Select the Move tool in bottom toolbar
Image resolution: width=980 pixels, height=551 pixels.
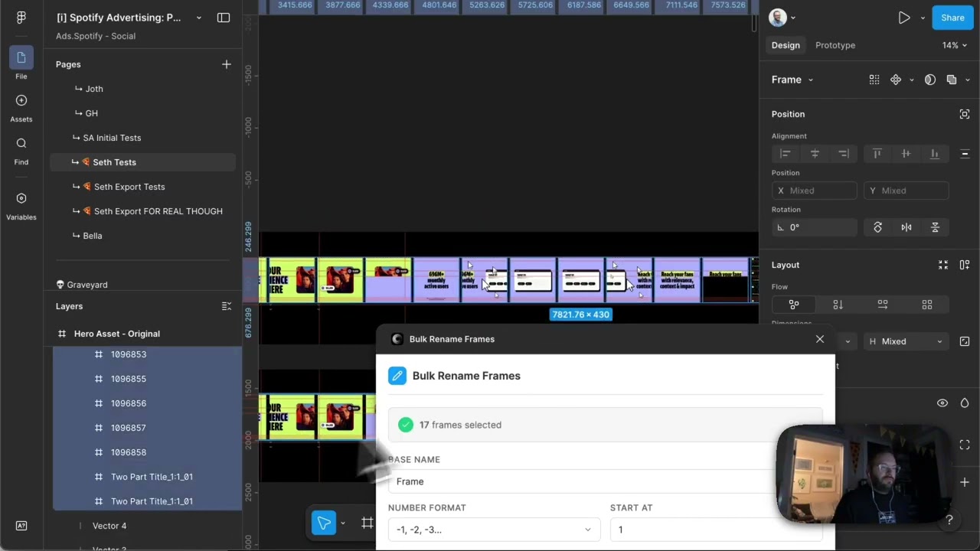click(x=324, y=523)
